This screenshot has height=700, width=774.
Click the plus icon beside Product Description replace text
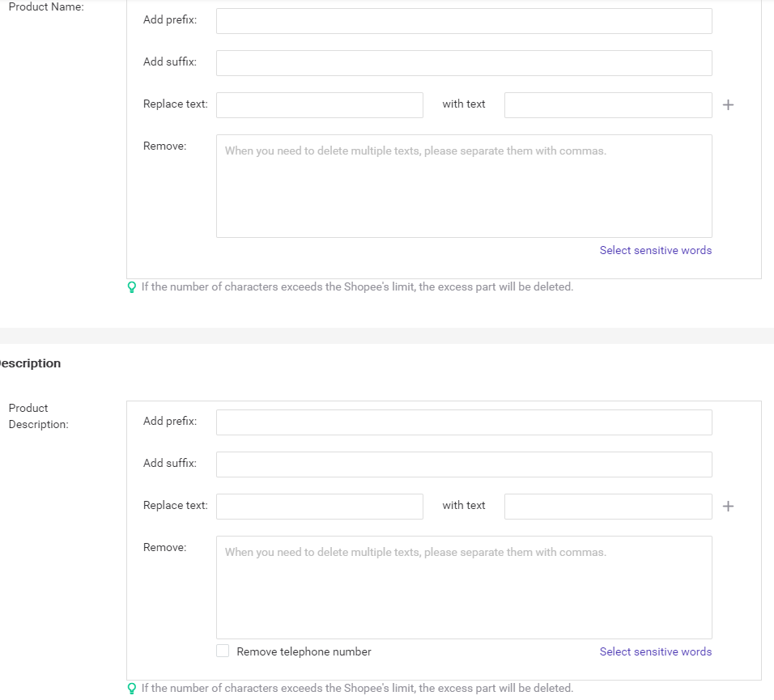coord(728,507)
